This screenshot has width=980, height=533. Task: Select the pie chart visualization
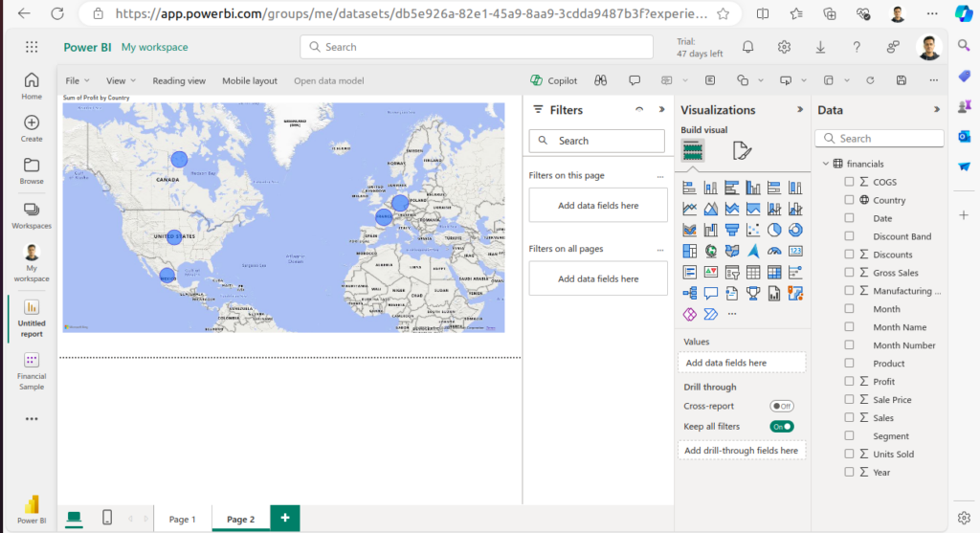(x=774, y=230)
